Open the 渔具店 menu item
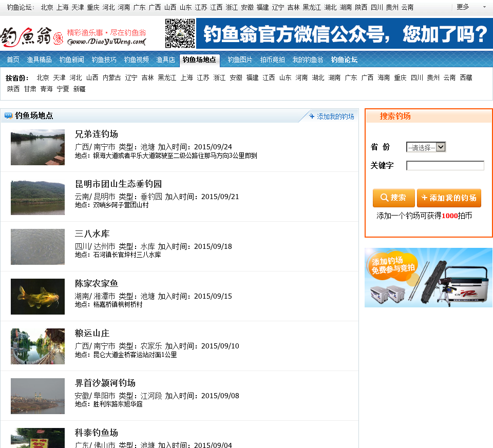The height and width of the screenshot is (448, 493). pos(166,60)
